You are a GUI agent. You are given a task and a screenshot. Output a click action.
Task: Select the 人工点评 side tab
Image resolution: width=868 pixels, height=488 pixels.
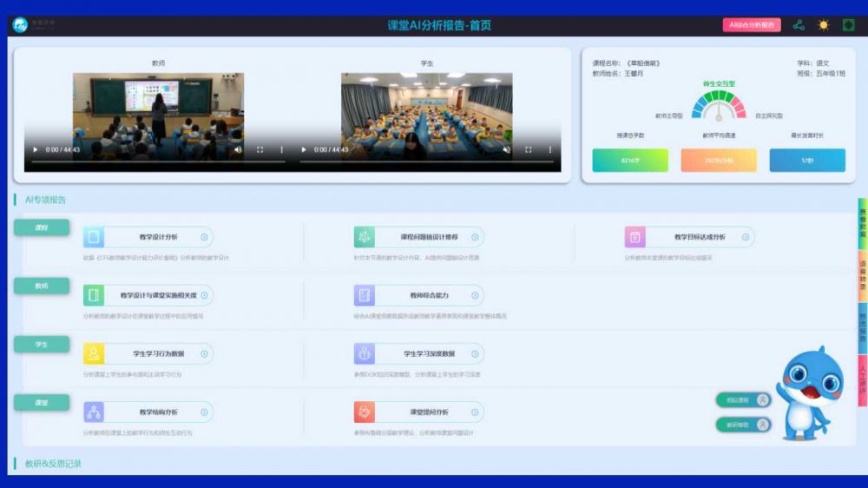click(862, 380)
